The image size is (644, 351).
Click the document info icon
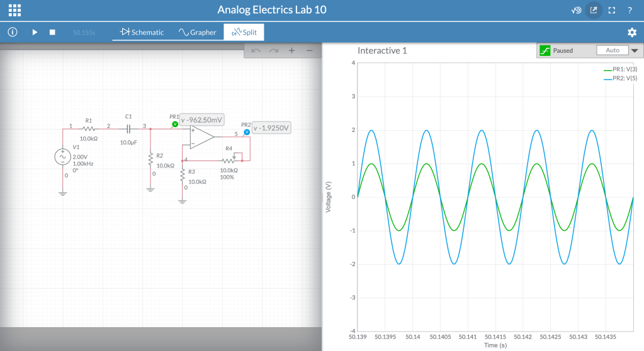13,32
